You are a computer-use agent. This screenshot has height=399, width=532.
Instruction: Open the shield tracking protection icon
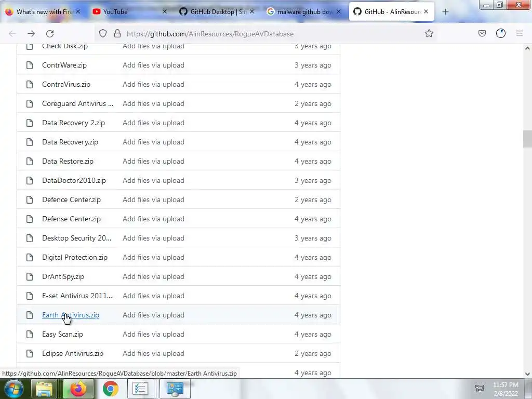tap(103, 34)
